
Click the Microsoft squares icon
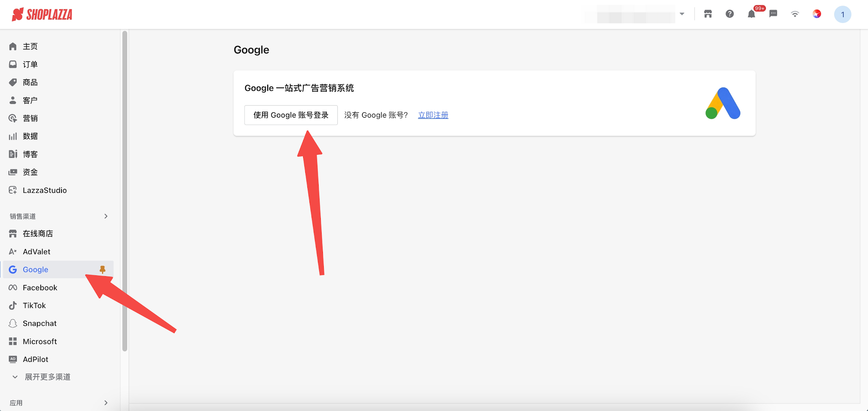coord(13,341)
